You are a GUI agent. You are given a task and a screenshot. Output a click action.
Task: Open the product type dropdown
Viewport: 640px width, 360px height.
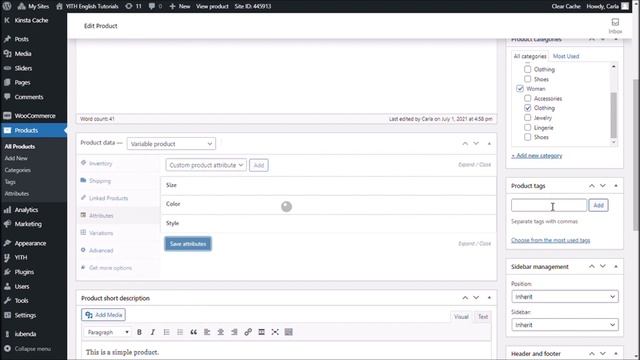171,144
